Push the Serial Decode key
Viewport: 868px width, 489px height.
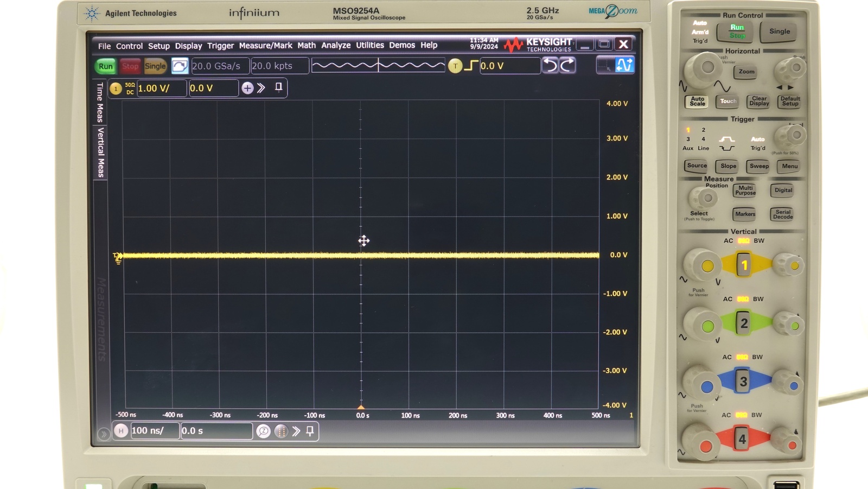783,214
